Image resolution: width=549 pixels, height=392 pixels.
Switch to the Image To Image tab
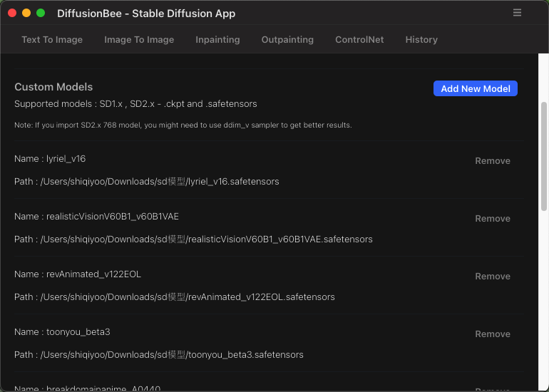139,39
